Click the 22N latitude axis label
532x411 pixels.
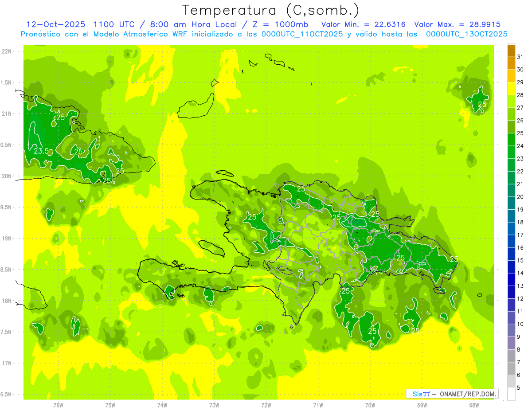coord(7,51)
